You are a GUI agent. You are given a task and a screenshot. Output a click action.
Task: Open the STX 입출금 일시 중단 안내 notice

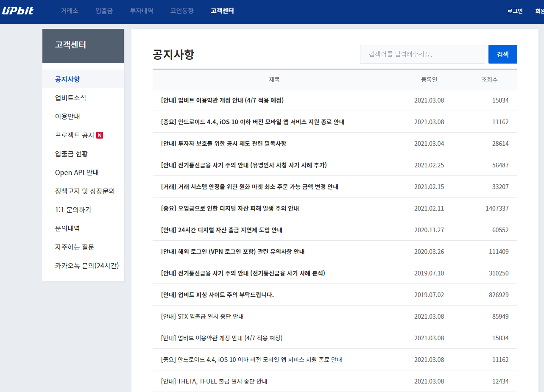coord(202,317)
